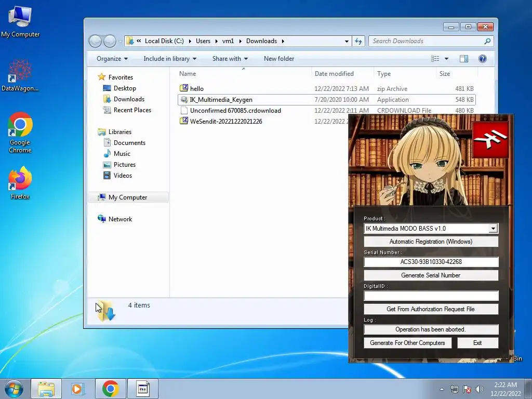Click the red IK logo in keygen
The height and width of the screenshot is (399, 532).
tap(490, 140)
